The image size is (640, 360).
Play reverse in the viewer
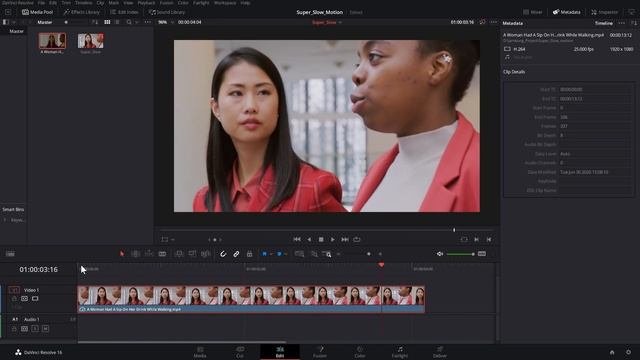pos(309,240)
